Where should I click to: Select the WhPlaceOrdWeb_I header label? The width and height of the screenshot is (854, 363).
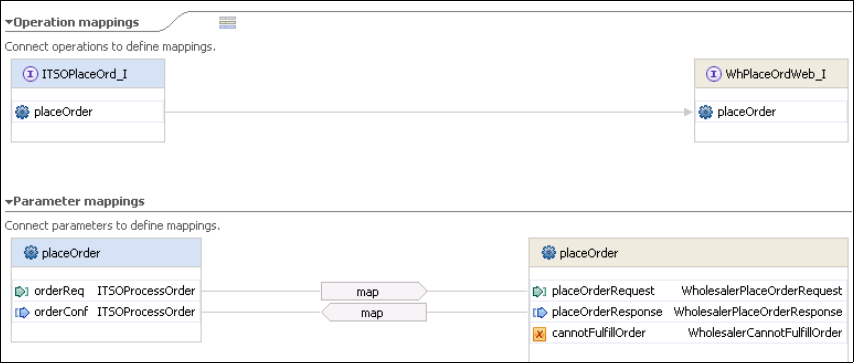(x=776, y=74)
